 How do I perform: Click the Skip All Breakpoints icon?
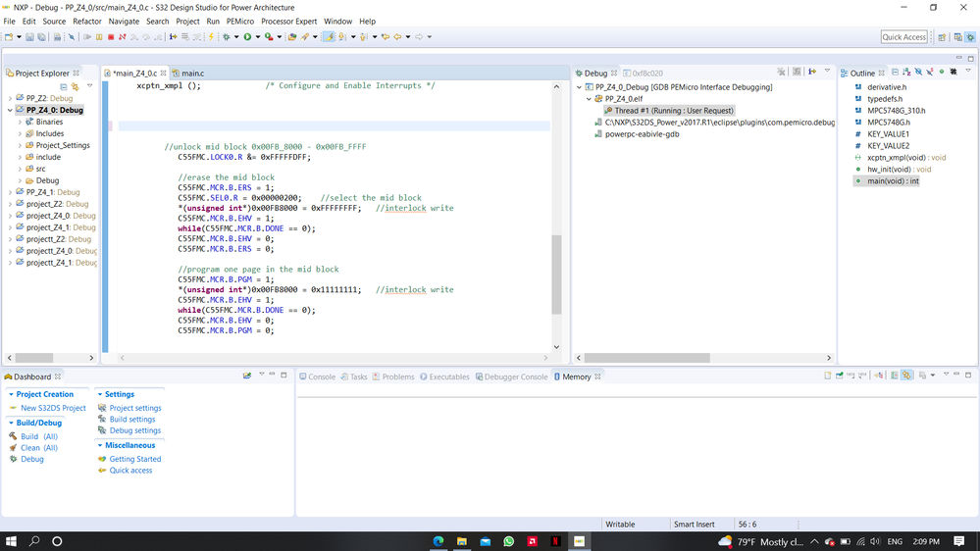click(x=72, y=37)
